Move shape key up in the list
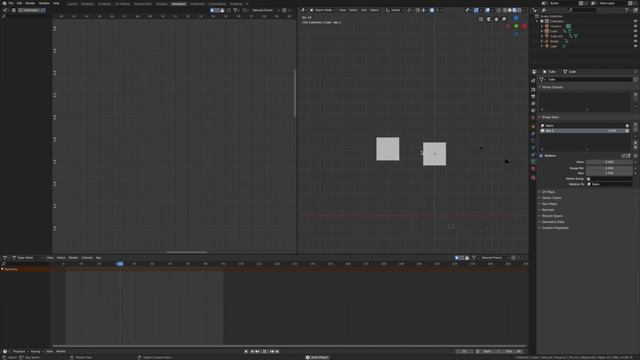 pyautogui.click(x=636, y=143)
